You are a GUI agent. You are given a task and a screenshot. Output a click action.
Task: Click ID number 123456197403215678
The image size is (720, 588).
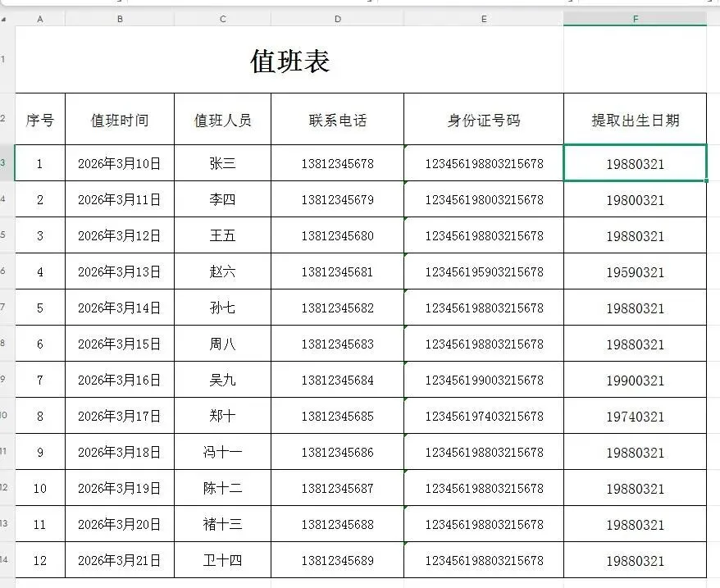pos(484,415)
